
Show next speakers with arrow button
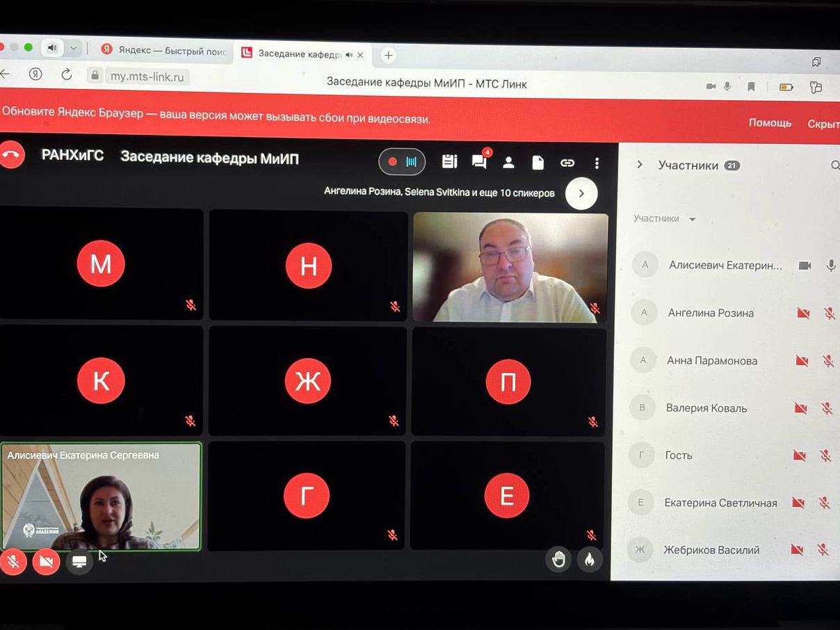(x=581, y=193)
